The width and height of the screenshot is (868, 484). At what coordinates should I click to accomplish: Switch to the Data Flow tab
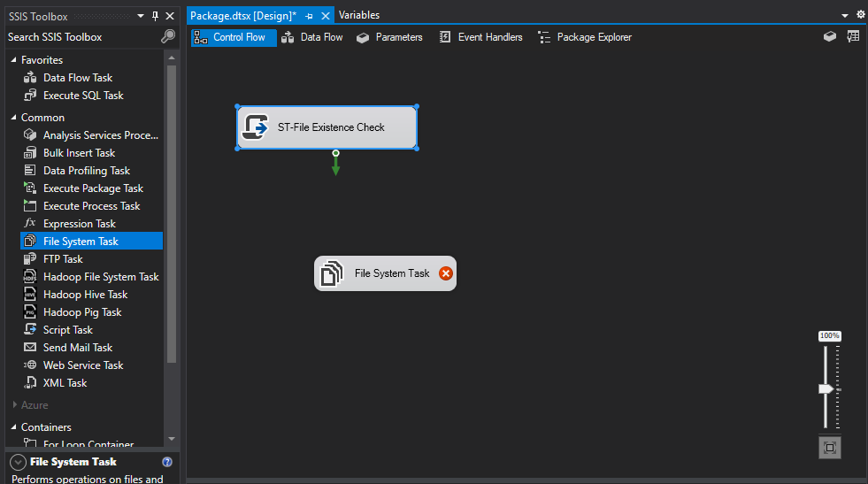coord(312,37)
